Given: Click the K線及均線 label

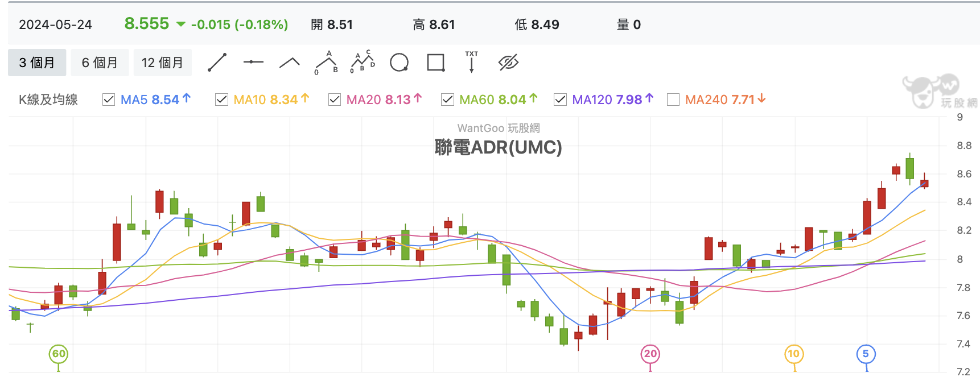Looking at the screenshot, I should coord(48,100).
